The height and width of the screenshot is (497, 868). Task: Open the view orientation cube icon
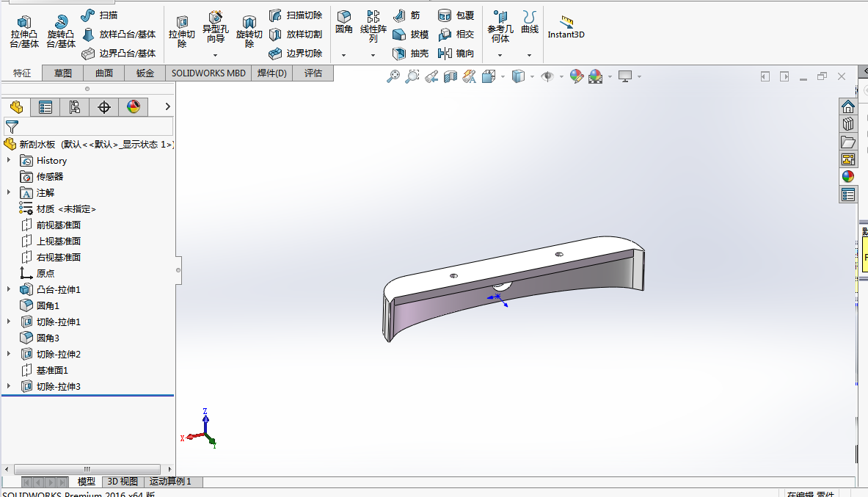[488, 76]
